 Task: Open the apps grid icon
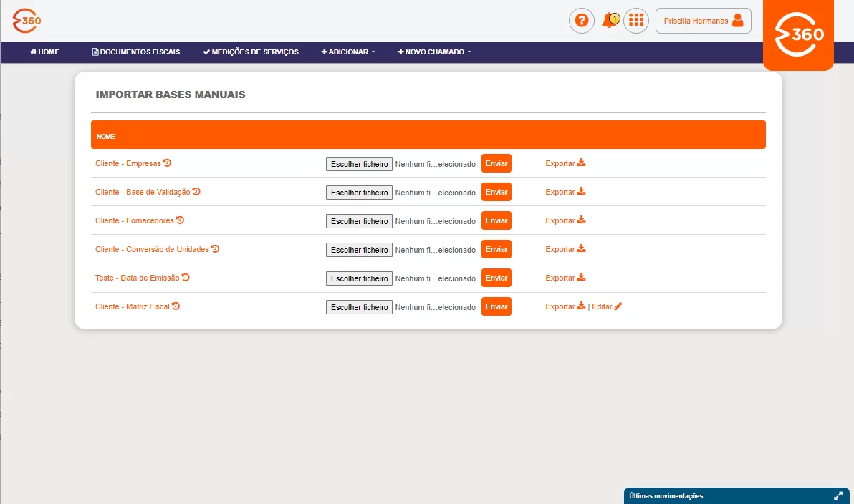(635, 21)
